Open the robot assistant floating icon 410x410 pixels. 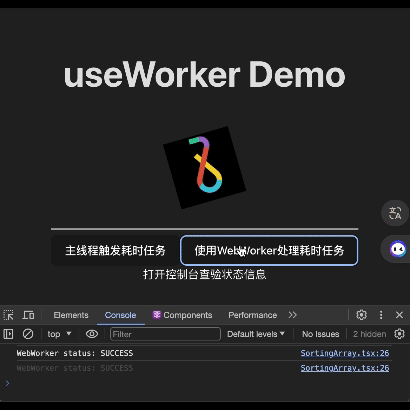397,249
